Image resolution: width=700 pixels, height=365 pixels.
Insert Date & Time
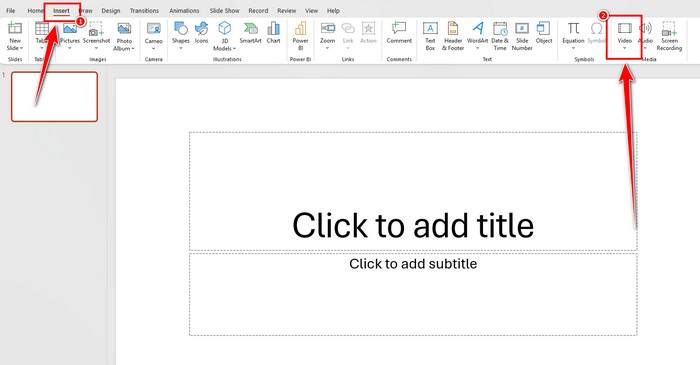pyautogui.click(x=500, y=36)
